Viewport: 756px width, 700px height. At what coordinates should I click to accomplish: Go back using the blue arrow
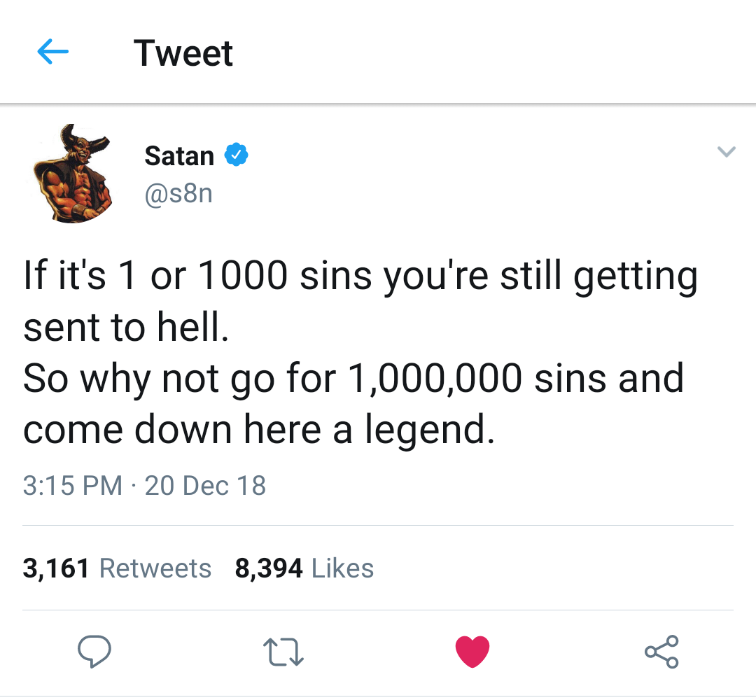(x=52, y=52)
